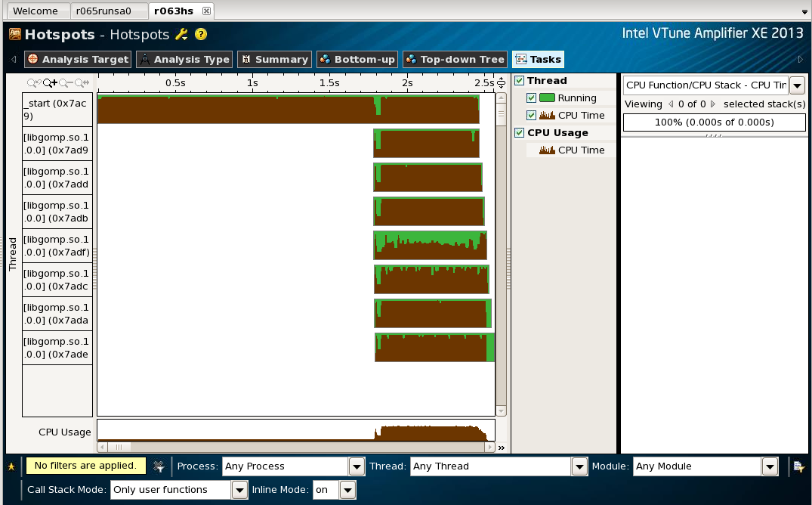Uncheck the Thread checkbox in legend
The width and height of the screenshot is (812, 505).
pos(519,81)
